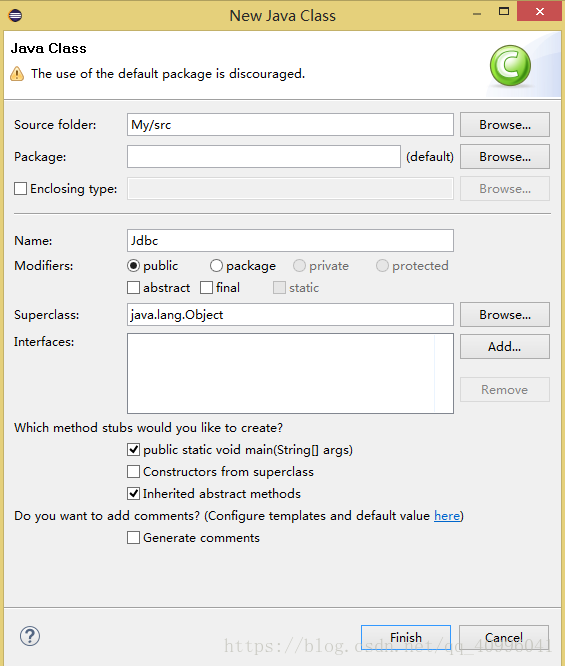Click Finish to create the class
This screenshot has height=666, width=565.
point(406,637)
